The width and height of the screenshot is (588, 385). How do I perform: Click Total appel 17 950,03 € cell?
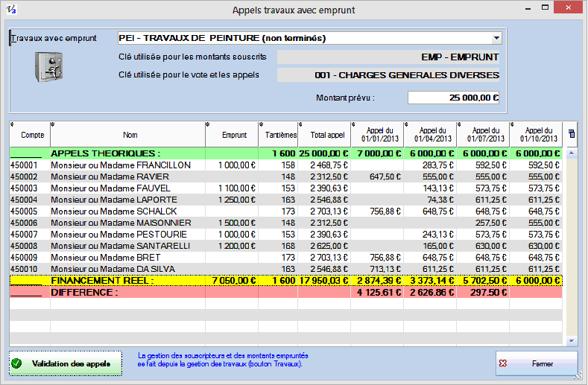click(323, 281)
